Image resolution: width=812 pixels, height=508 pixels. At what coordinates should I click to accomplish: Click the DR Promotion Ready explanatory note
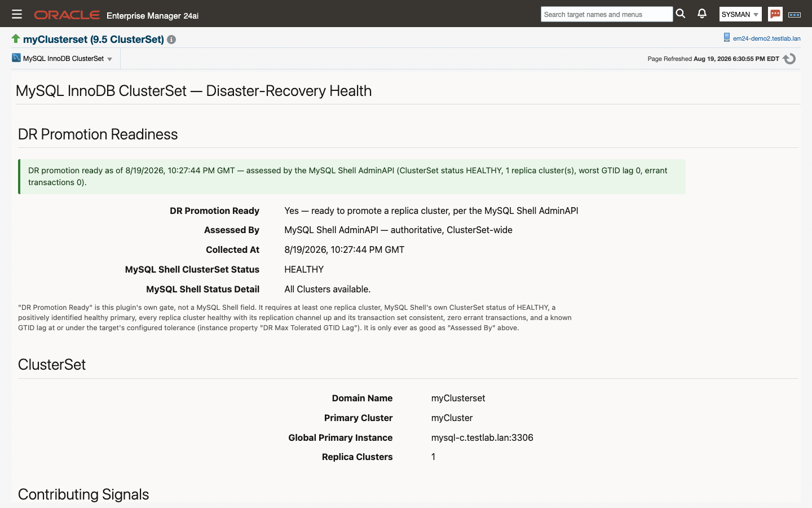point(295,318)
